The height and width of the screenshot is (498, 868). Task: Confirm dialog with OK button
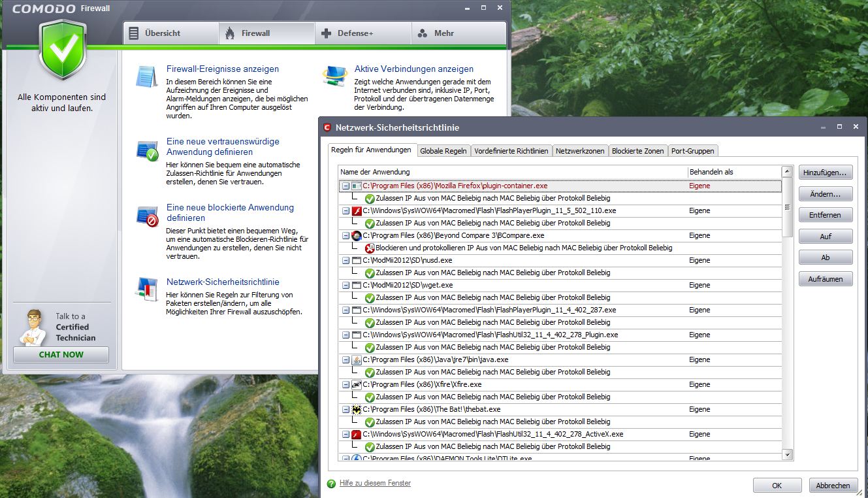point(777,486)
